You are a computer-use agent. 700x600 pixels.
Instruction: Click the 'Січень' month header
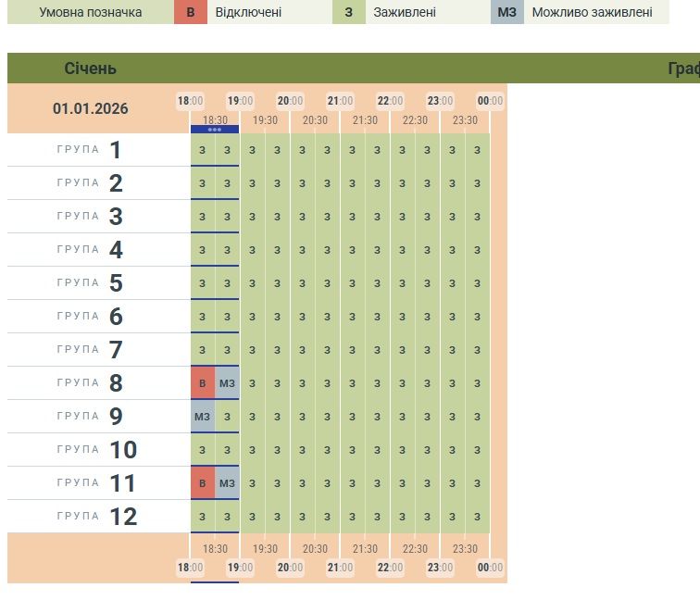[x=91, y=69]
